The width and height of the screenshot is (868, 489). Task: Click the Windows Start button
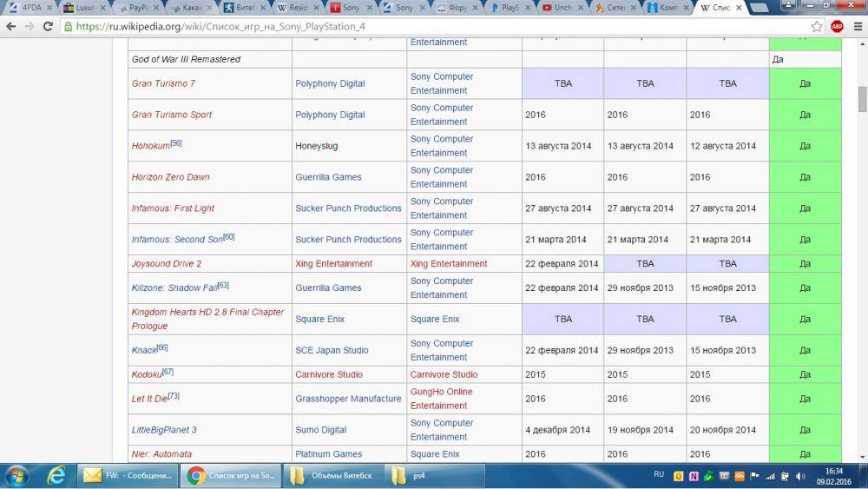click(x=16, y=475)
